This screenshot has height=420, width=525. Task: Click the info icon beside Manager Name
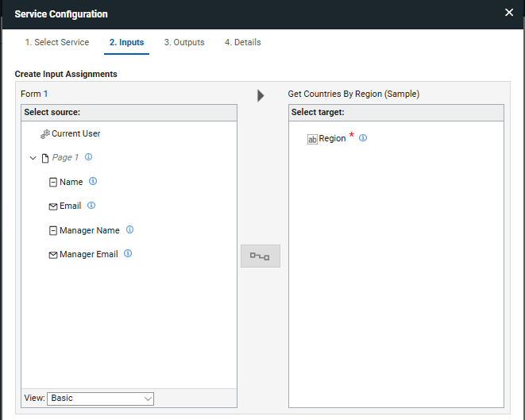(129, 230)
